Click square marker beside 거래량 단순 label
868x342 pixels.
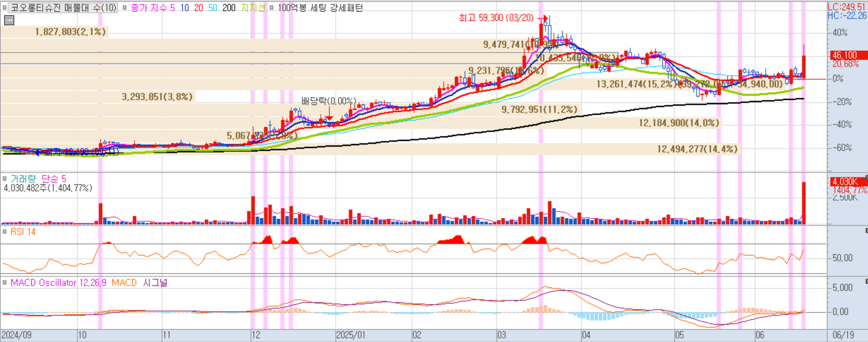coord(5,179)
